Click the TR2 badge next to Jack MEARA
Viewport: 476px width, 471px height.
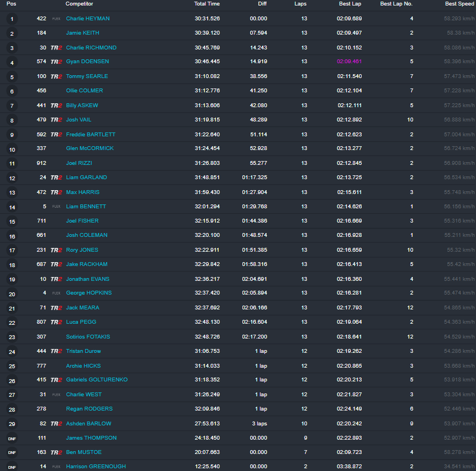pyautogui.click(x=56, y=308)
